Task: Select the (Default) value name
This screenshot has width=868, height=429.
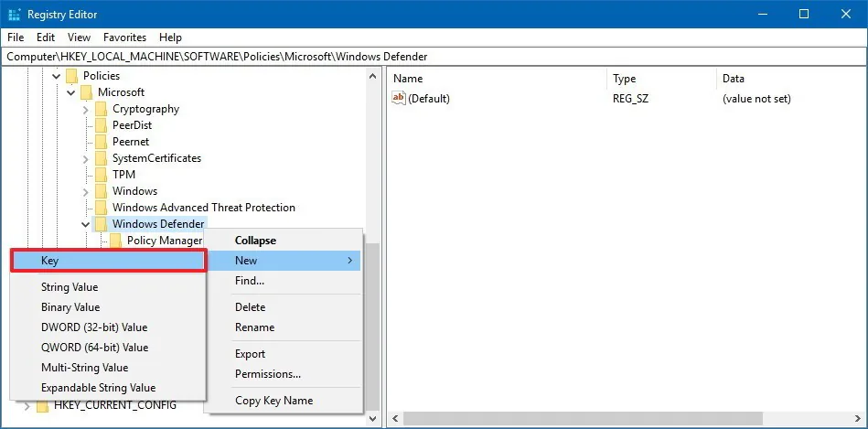Action: [x=429, y=99]
